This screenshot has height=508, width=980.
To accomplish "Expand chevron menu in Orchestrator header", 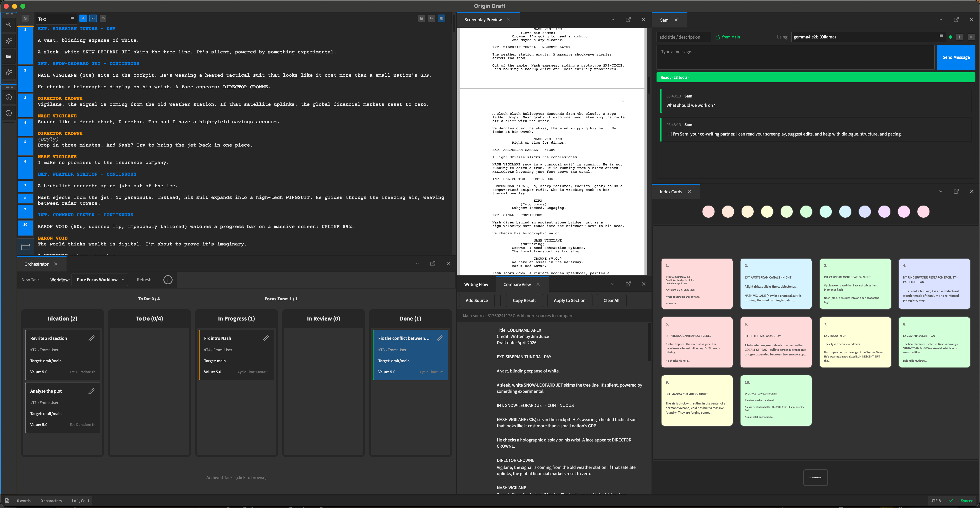I will 417,264.
